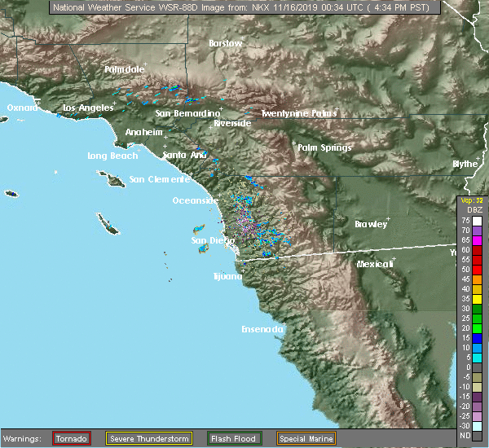The width and height of the screenshot is (489, 448).
Task: Click the Santa Ana city label
Action: [185, 155]
